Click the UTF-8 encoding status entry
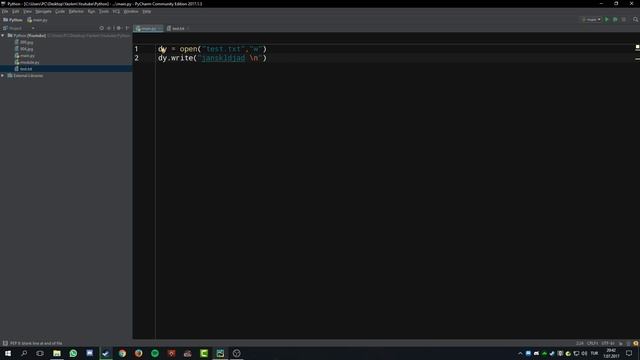The height and width of the screenshot is (360, 640). 608,343
